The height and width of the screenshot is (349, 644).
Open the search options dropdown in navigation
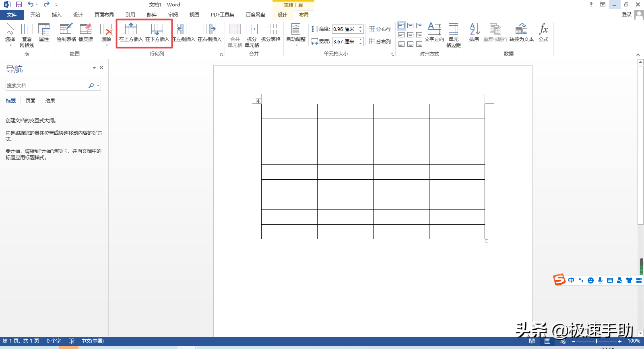[98, 86]
